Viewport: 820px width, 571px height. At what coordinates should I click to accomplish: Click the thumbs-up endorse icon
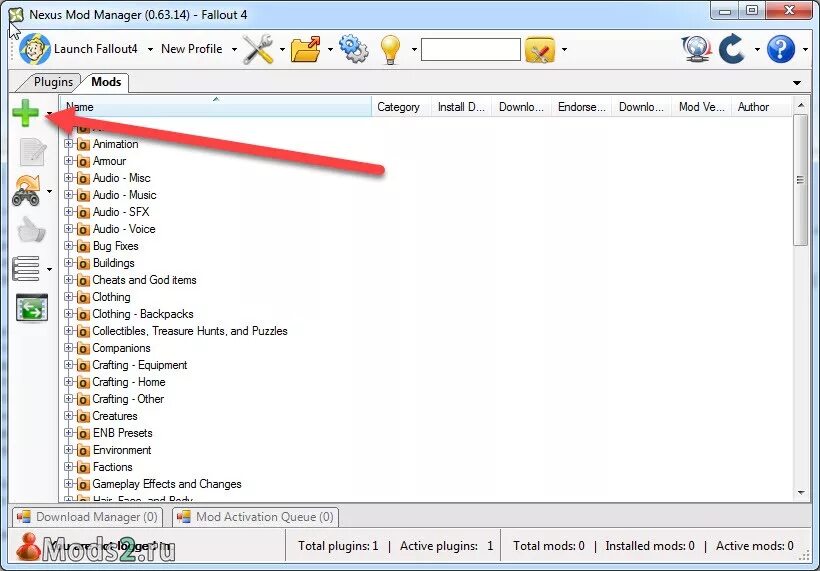31,230
